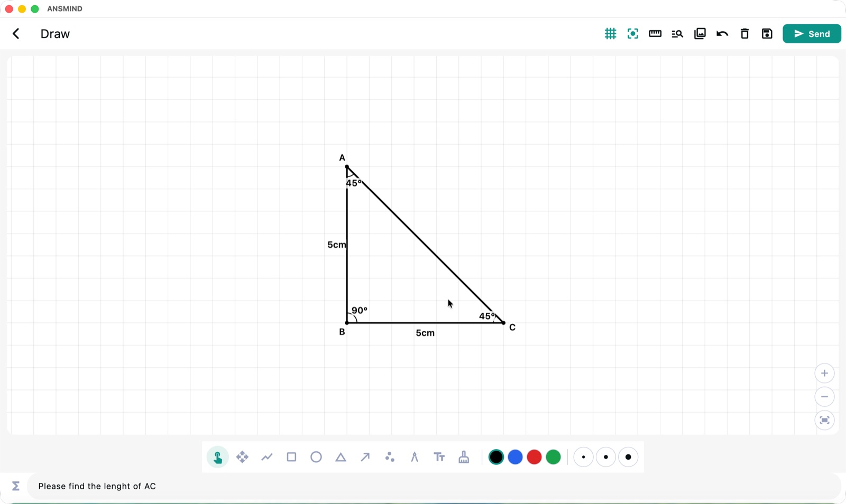Select the triangle shape tool
Viewport: 846px width, 504px height.
pyautogui.click(x=341, y=457)
